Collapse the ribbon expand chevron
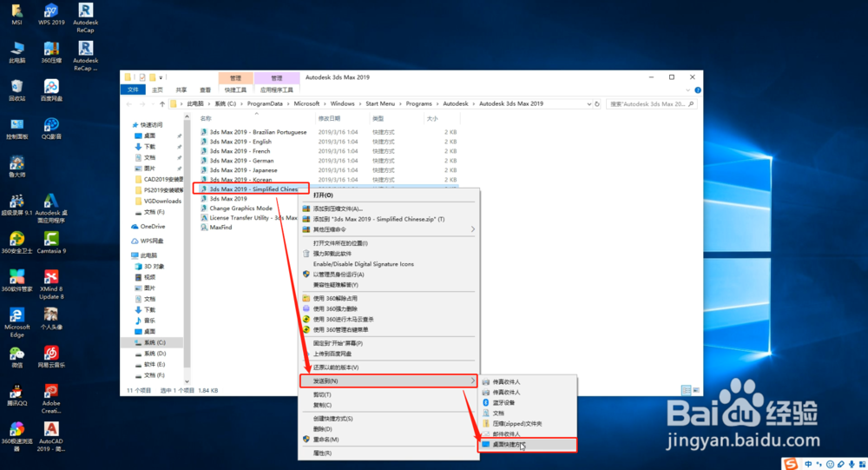Image resolution: width=868 pixels, height=470 pixels. pyautogui.click(x=688, y=90)
